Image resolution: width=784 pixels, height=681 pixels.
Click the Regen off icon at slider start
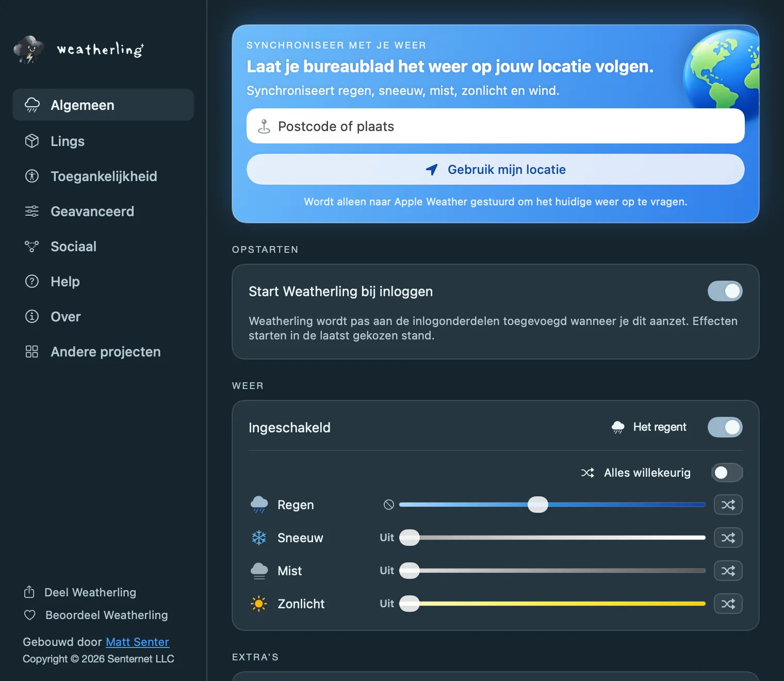(x=389, y=505)
